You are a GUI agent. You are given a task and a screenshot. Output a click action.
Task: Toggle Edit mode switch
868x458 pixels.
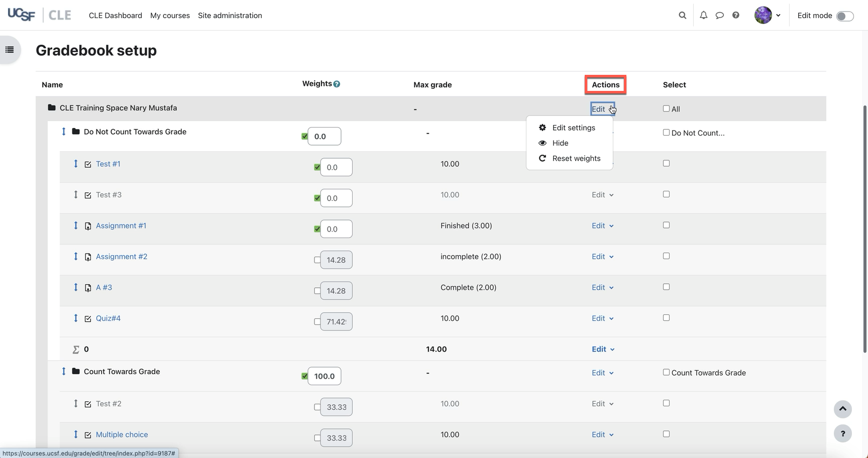point(845,16)
